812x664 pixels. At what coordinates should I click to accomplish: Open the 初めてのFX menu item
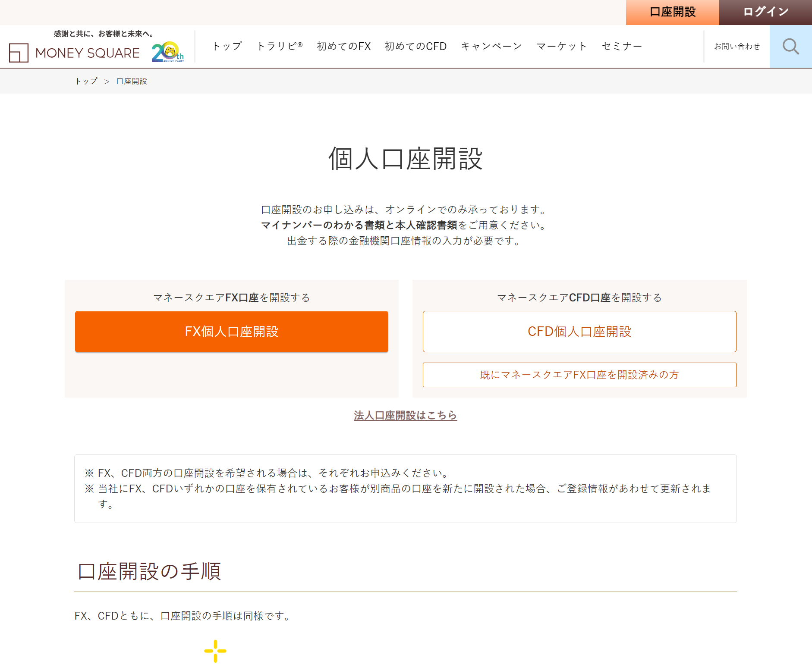click(344, 46)
